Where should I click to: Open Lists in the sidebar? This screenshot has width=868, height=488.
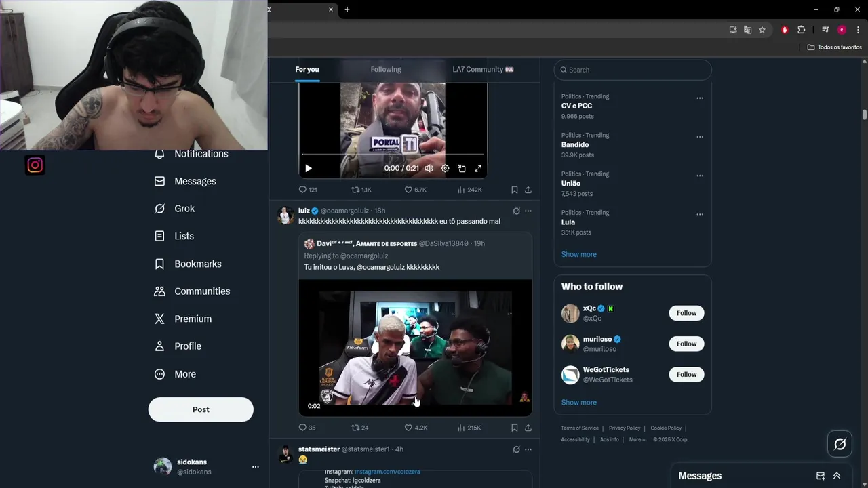coord(174,236)
